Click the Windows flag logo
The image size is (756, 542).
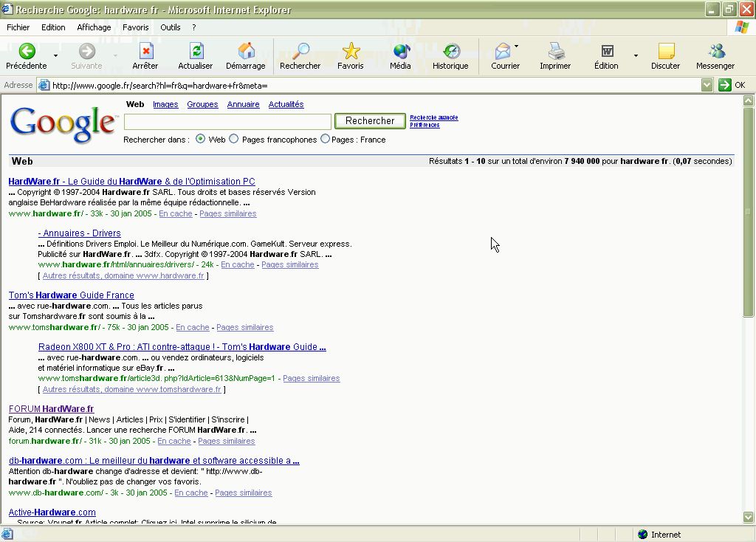(741, 27)
